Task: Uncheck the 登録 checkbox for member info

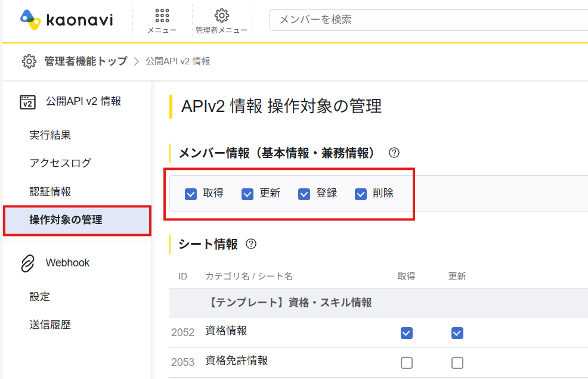Action: pyautogui.click(x=304, y=194)
